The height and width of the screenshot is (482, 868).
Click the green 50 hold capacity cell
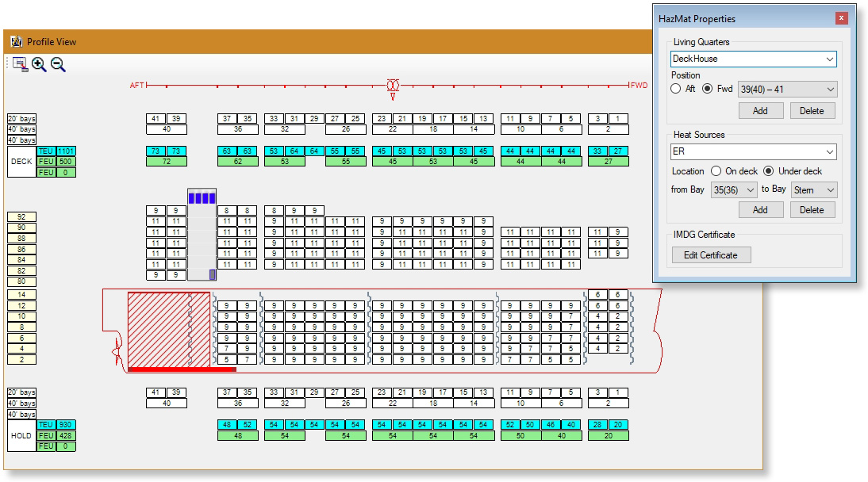tap(520, 435)
